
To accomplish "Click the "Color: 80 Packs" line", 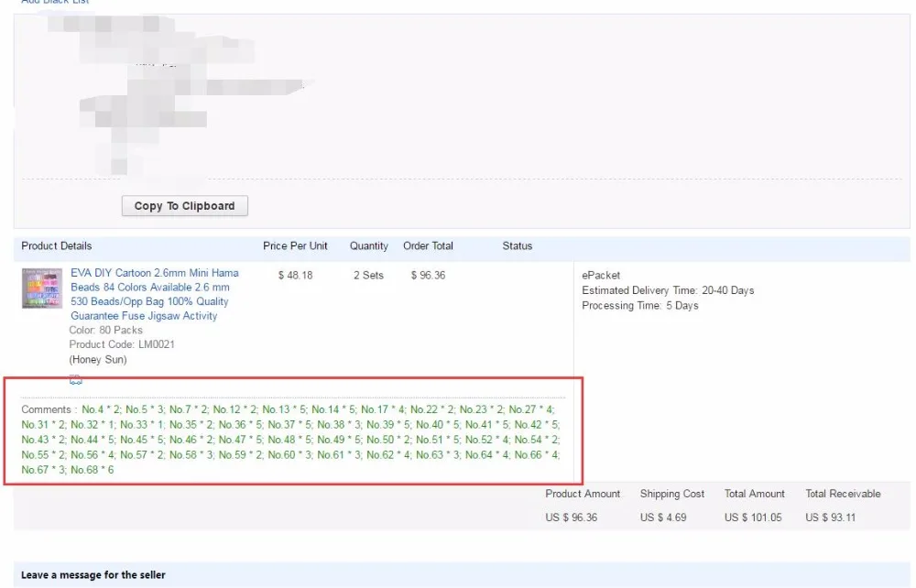I will 105,330.
